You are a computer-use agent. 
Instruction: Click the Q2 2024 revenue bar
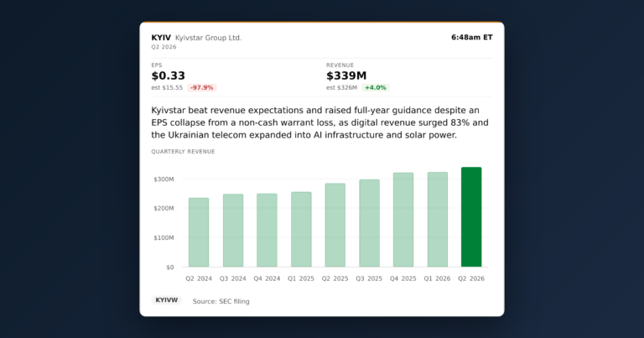[x=199, y=232]
